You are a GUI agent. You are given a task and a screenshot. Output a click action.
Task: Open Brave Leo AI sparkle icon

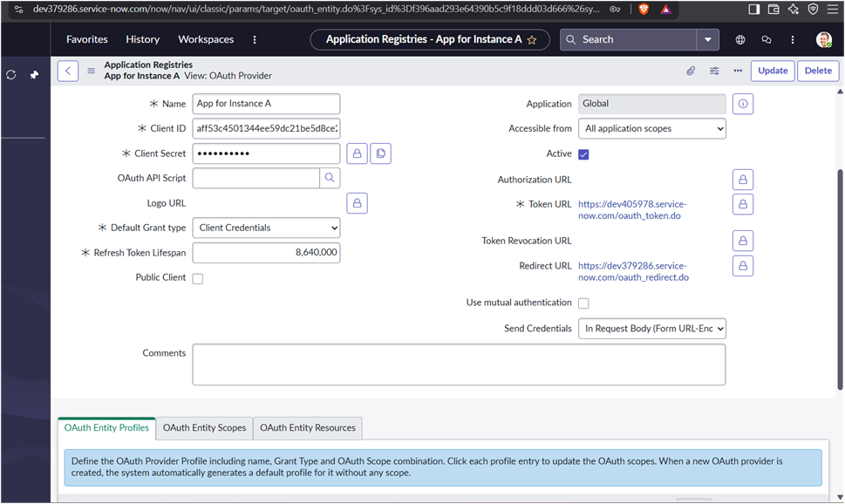click(x=794, y=10)
